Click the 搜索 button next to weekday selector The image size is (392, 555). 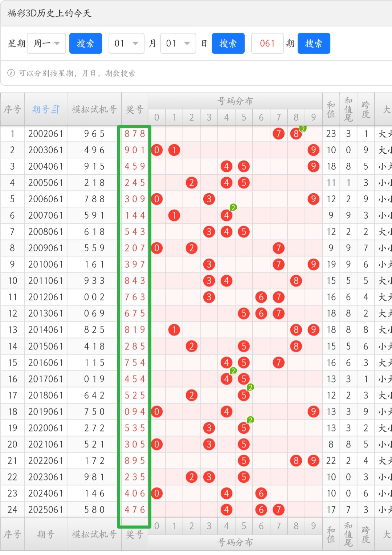(86, 44)
